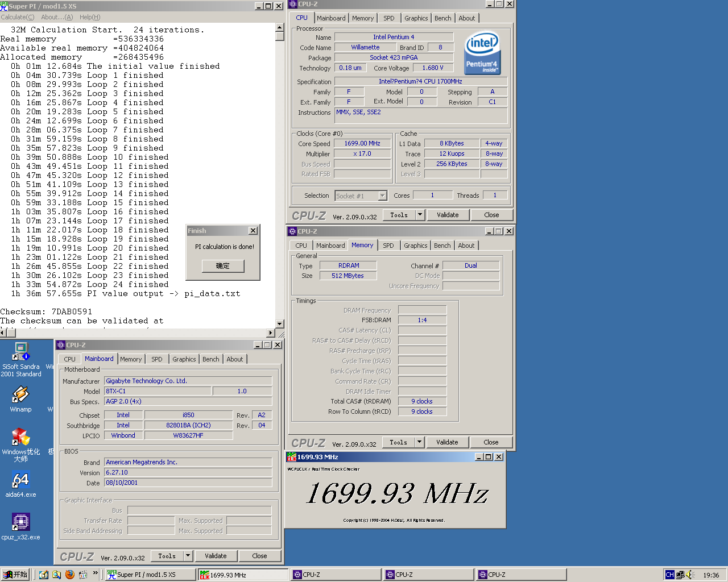
Task: Click Tools button in CPU-Z CPU window
Action: (x=399, y=215)
